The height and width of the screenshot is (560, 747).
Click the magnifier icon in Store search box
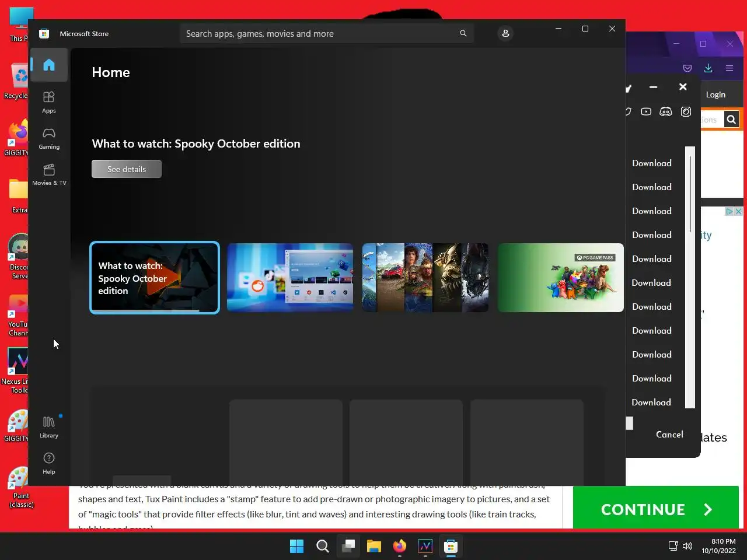pos(463,34)
